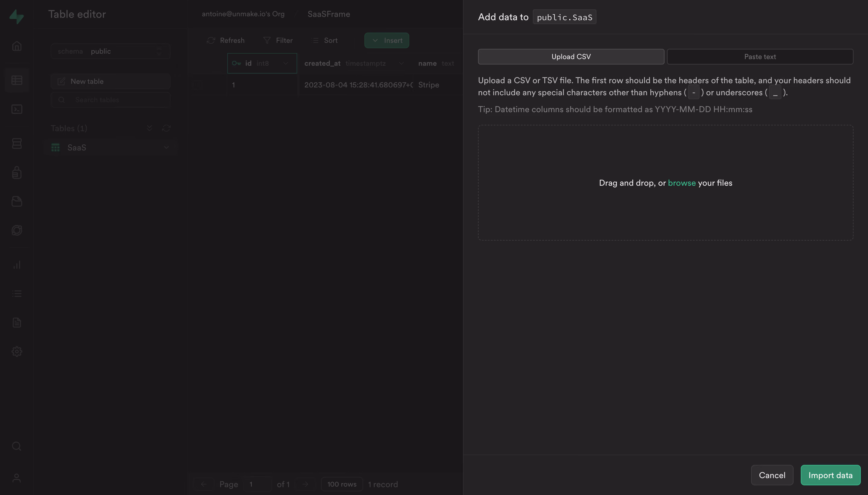Open the id column header dropdown
This screenshot has height=495, width=868.
tap(286, 64)
